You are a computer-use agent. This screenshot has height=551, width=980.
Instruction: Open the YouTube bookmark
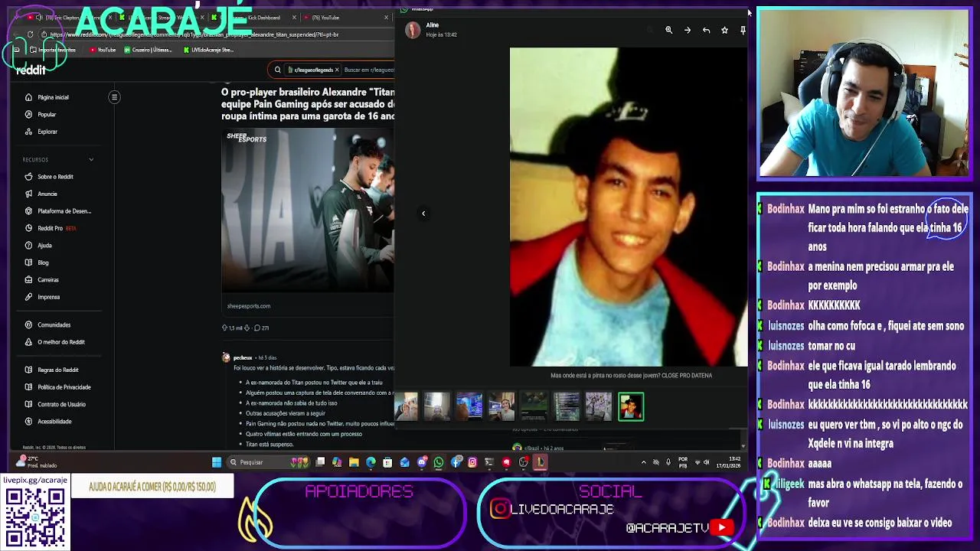(103, 50)
